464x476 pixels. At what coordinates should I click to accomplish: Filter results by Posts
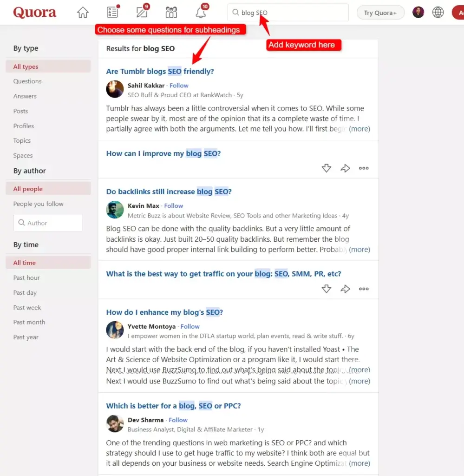[20, 111]
